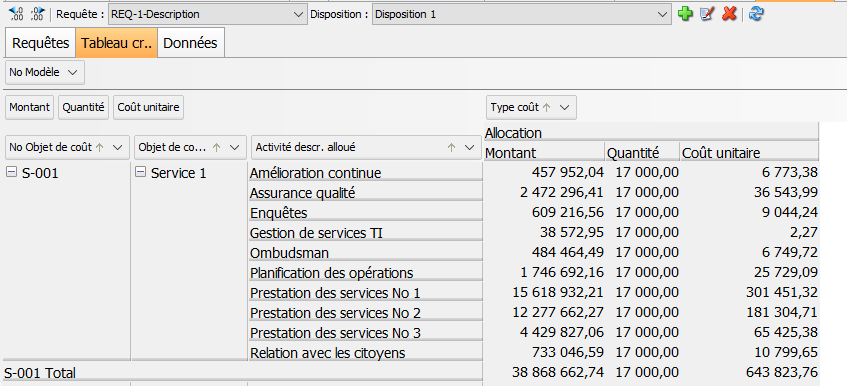
Task: Click the S-001 Total row label
Action: tap(242, 373)
